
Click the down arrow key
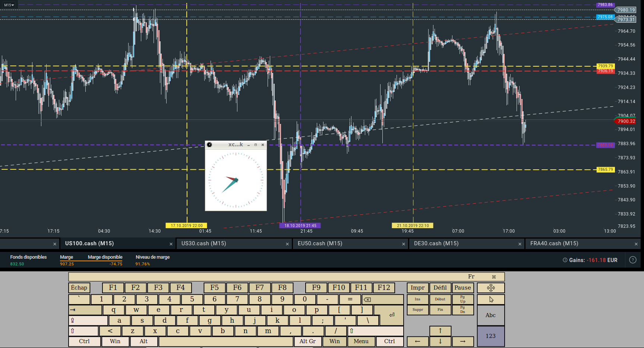tap(440, 341)
